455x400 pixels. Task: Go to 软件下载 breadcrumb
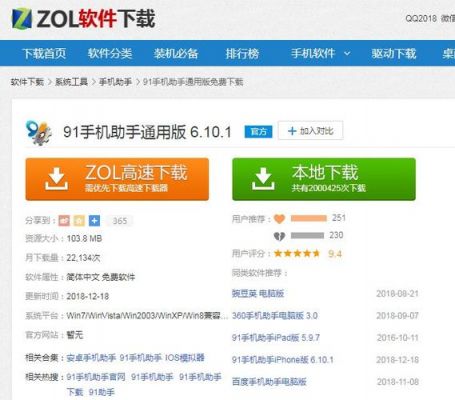coord(27,82)
